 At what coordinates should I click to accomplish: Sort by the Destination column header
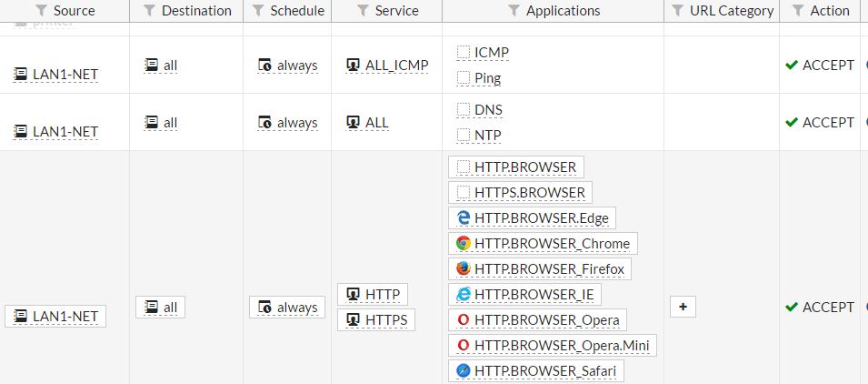pyautogui.click(x=196, y=11)
